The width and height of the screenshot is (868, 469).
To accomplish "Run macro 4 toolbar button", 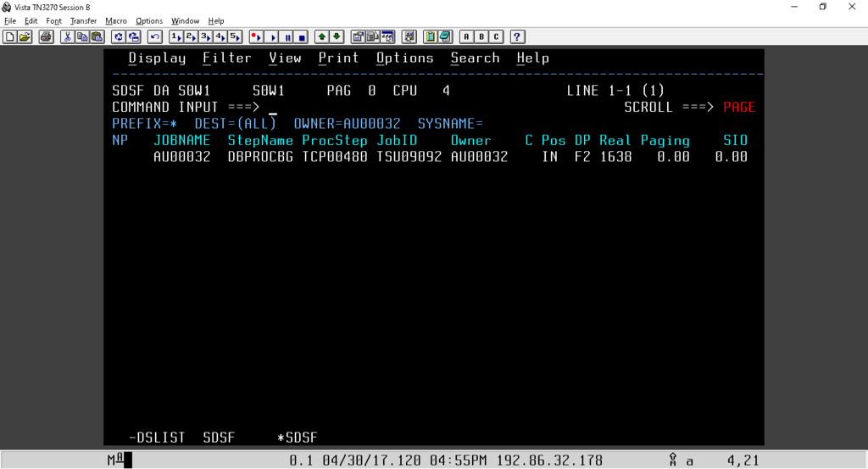I will [220, 37].
